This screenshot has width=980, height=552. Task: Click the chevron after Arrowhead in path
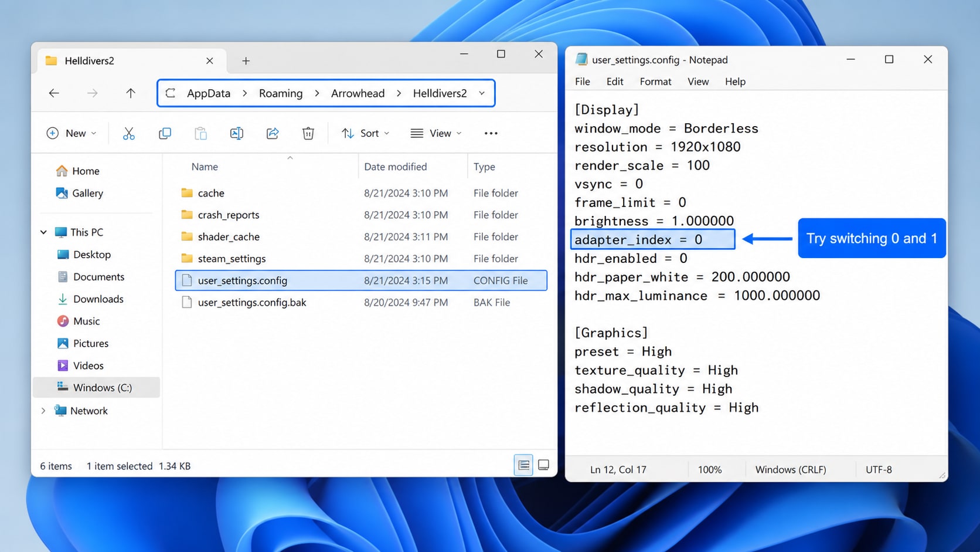pos(399,93)
